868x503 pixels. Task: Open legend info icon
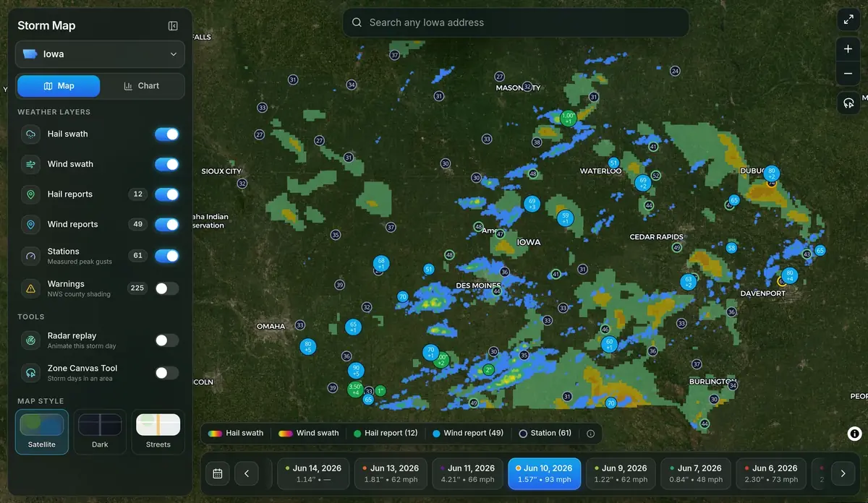point(590,434)
